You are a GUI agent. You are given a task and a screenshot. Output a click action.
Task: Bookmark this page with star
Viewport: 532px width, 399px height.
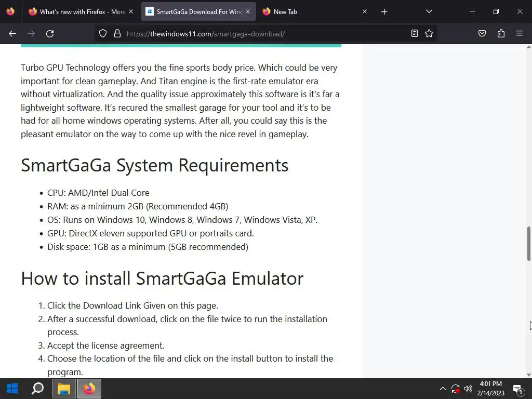pos(429,34)
